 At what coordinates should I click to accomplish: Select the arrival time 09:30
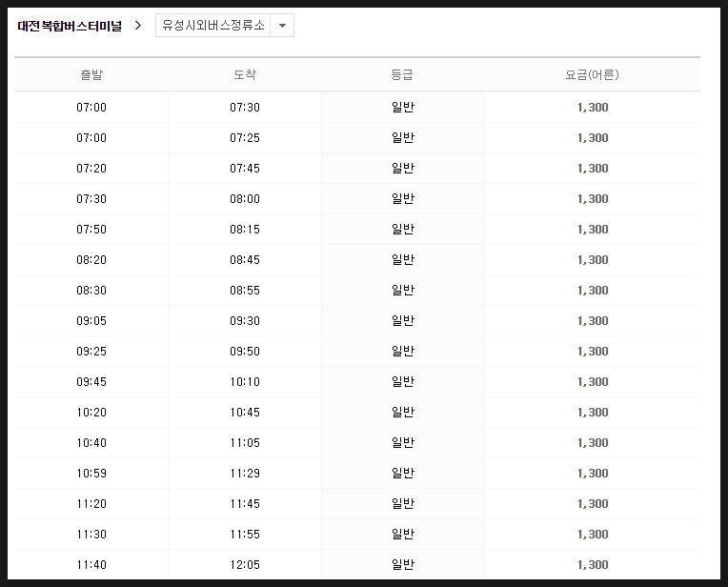coord(245,321)
